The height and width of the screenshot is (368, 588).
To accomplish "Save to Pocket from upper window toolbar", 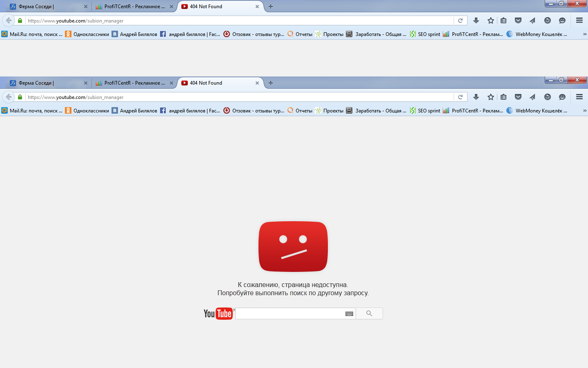I will click(518, 20).
